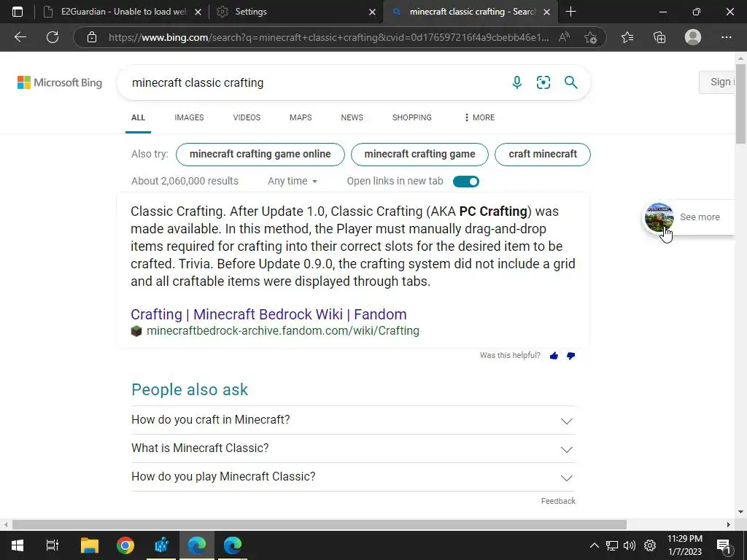Open taskbar volume speaker icon
This screenshot has width=747, height=560.
pyautogui.click(x=630, y=545)
